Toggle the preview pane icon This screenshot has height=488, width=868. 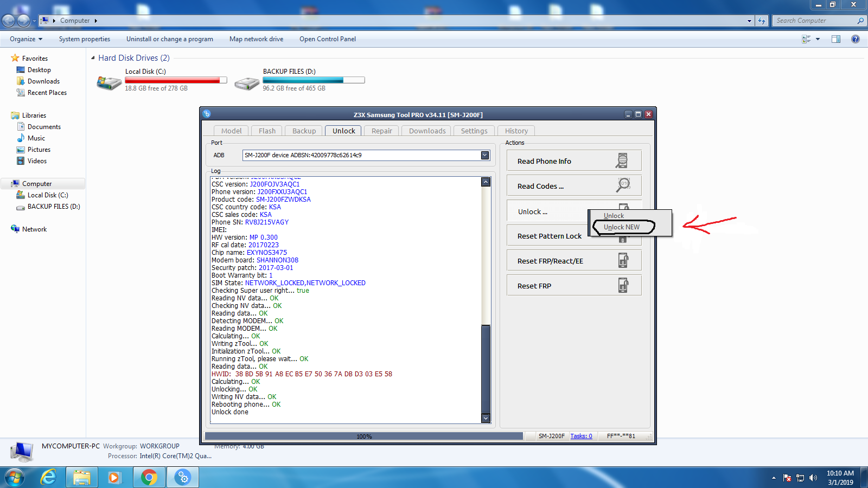tap(836, 39)
